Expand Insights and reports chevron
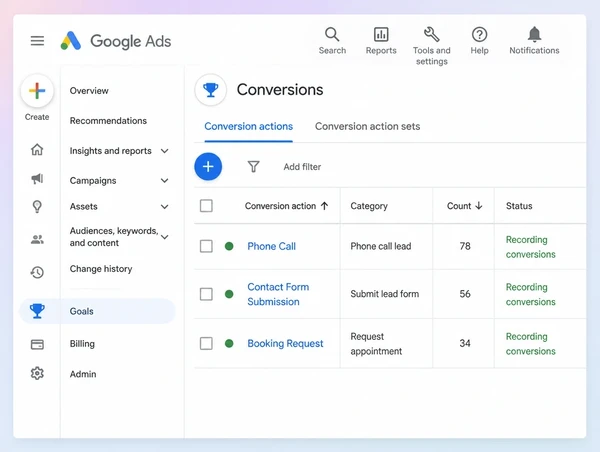Viewport: 600px width, 452px height. pos(165,151)
